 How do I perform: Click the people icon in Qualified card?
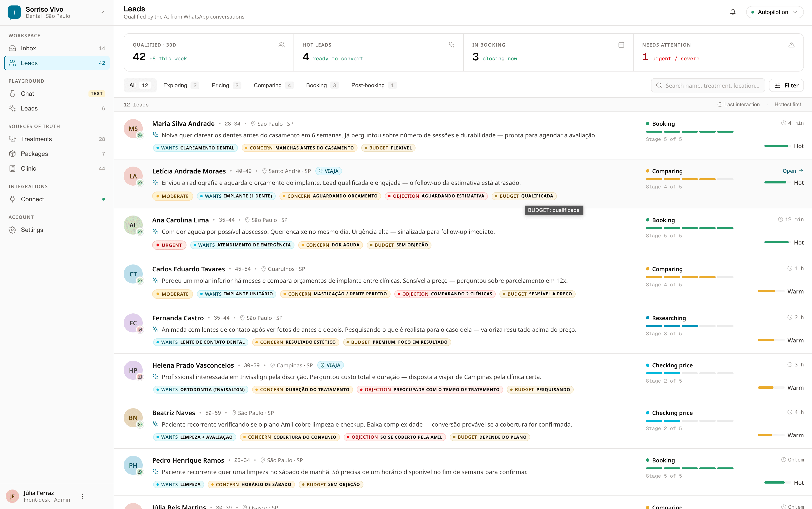pos(282,45)
